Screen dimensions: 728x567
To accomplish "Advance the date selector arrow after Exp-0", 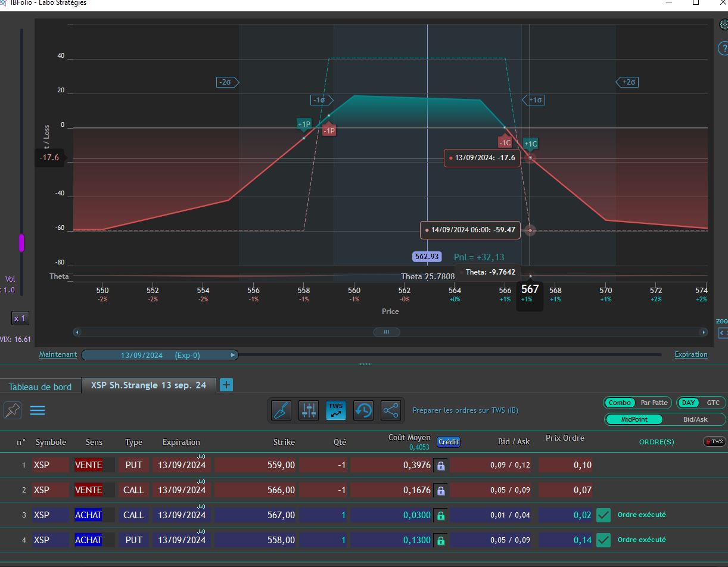I will coord(233,355).
